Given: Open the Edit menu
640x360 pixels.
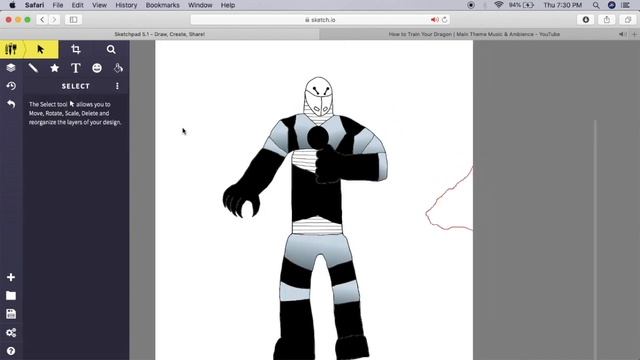Looking at the screenshot, I should [77, 5].
